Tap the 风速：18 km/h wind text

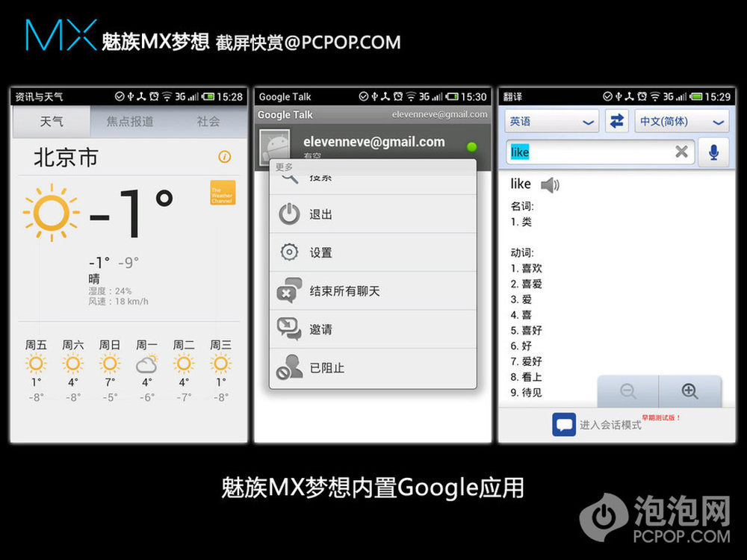coord(118,302)
